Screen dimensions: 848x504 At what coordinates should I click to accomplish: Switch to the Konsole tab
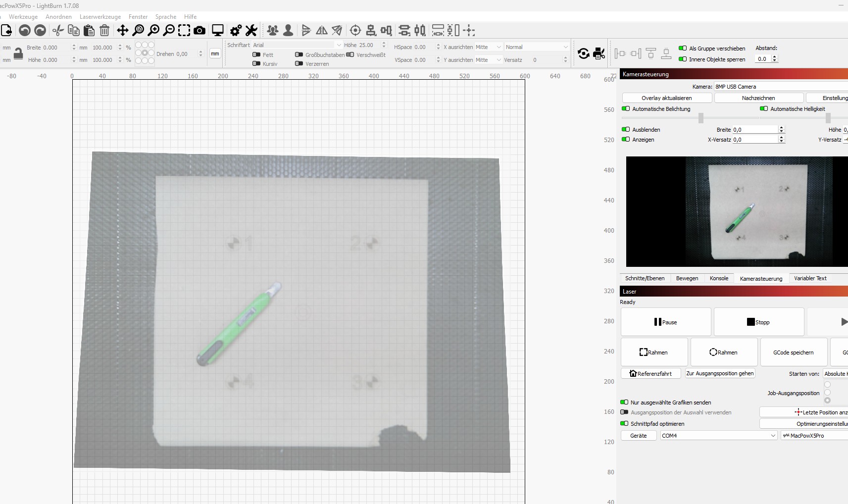719,278
